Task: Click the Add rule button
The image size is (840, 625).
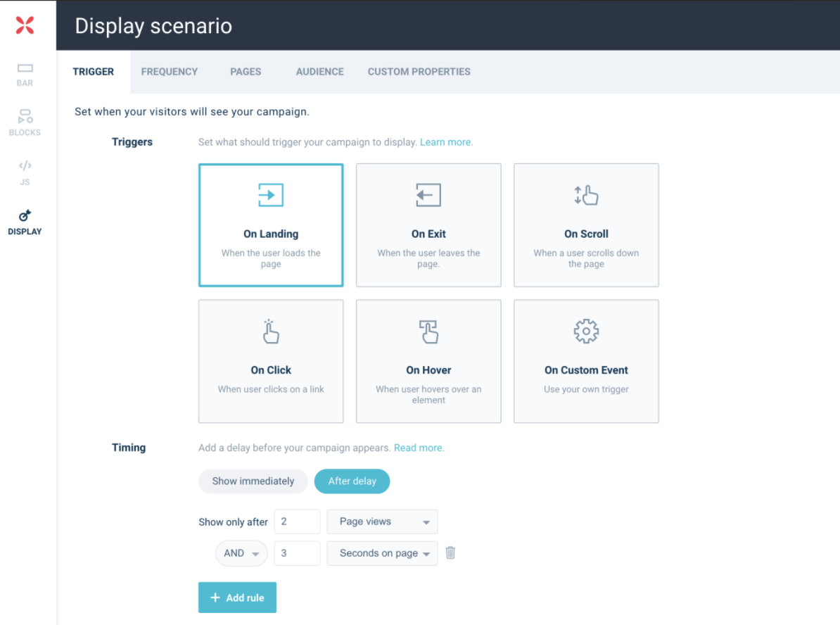Action: [x=237, y=597]
